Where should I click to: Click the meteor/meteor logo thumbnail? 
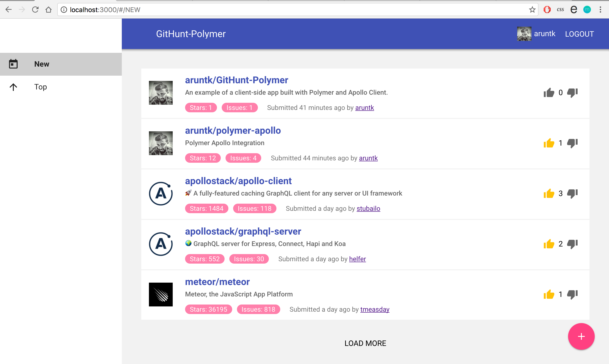pyautogui.click(x=161, y=294)
